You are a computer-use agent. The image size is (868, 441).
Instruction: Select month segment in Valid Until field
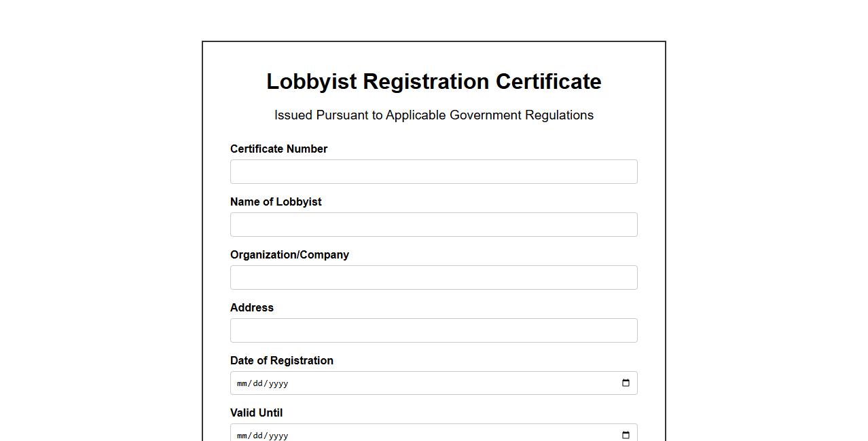tap(242, 436)
